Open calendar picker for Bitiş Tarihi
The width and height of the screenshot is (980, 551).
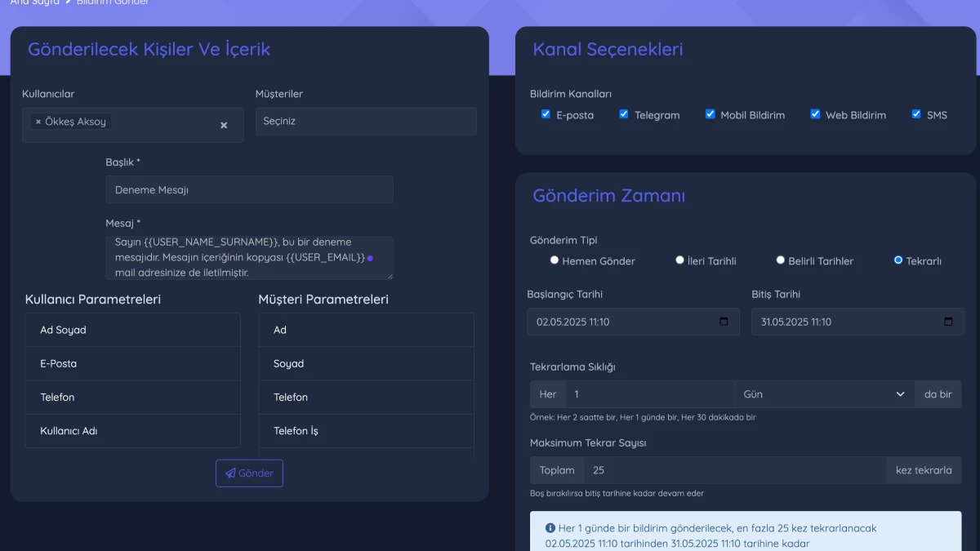(948, 322)
